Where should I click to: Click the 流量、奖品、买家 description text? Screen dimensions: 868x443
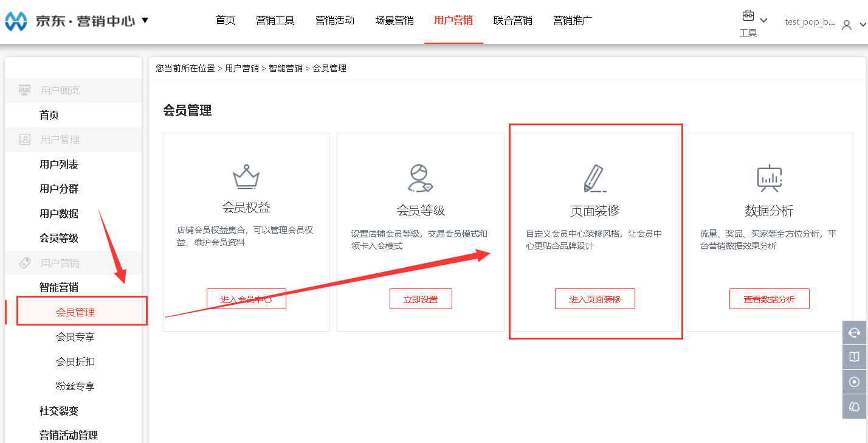tap(768, 240)
